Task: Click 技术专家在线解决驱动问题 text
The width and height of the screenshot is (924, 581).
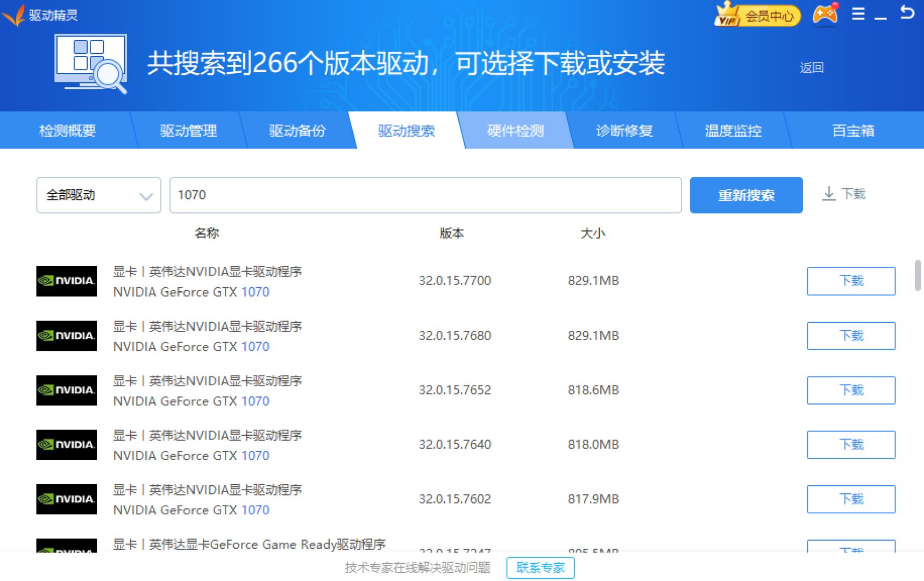Action: click(417, 568)
